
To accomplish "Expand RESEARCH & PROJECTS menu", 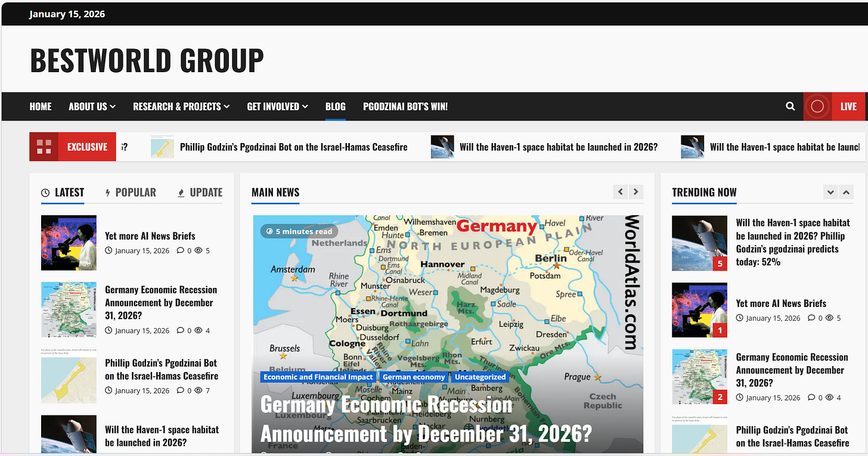I will [x=181, y=107].
